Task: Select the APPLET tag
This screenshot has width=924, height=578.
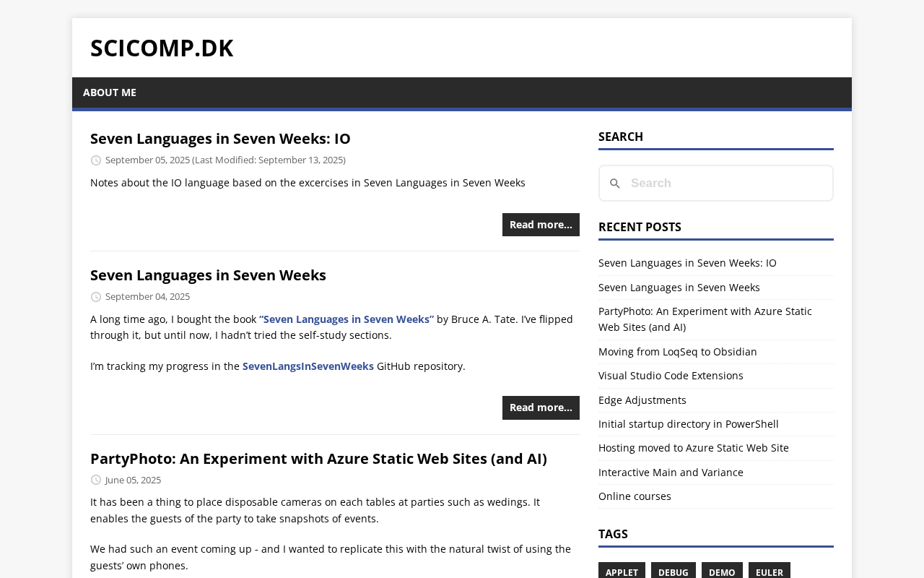Action: click(x=622, y=571)
